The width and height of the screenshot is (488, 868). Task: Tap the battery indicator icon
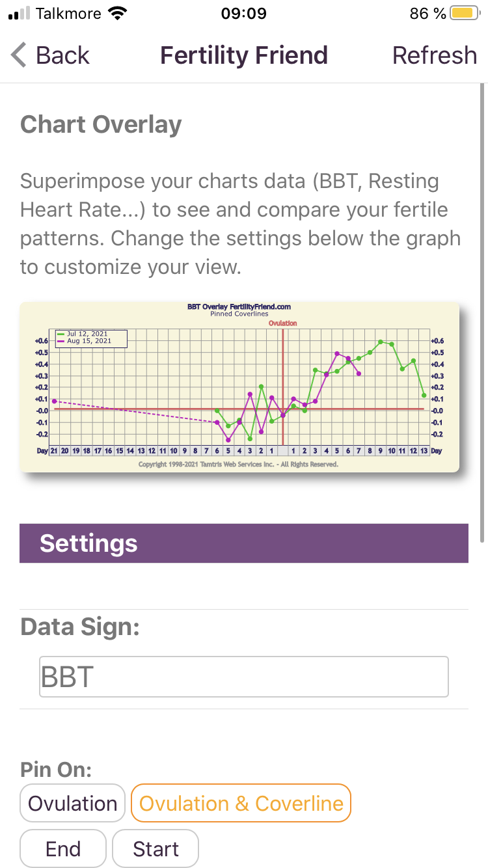coord(465,14)
